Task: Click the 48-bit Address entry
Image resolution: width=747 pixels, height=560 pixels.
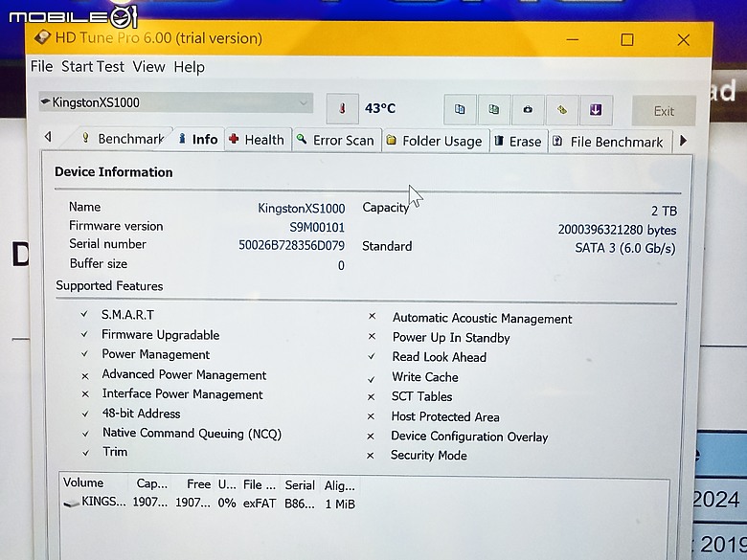Action: pyautogui.click(x=141, y=414)
